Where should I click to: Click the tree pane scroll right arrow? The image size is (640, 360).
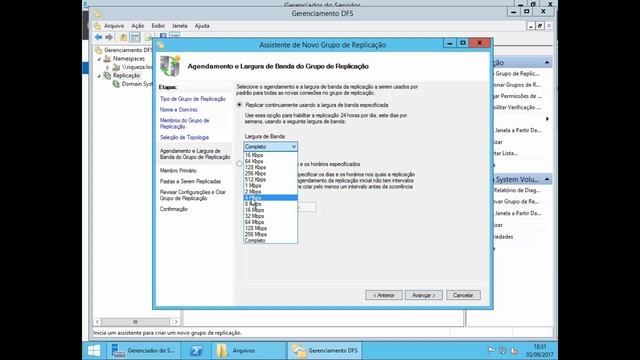click(176, 322)
